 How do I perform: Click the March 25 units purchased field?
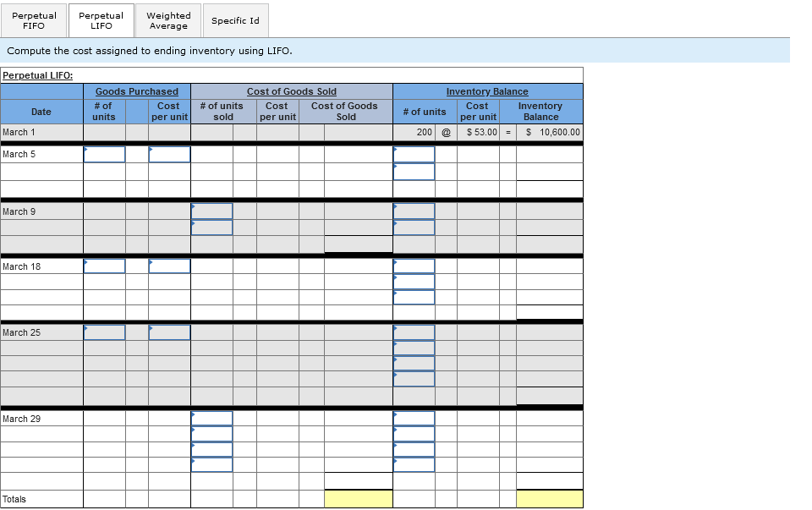pyautogui.click(x=104, y=332)
